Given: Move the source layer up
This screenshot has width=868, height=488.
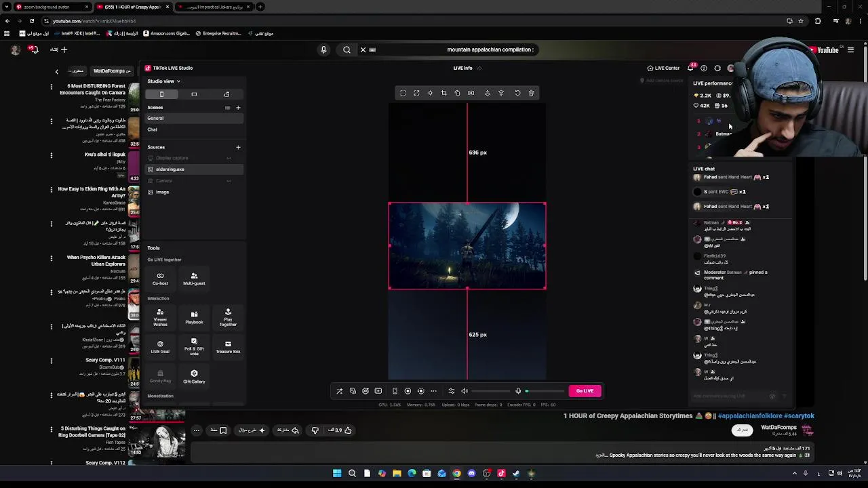Looking at the screenshot, I should click(x=487, y=93).
